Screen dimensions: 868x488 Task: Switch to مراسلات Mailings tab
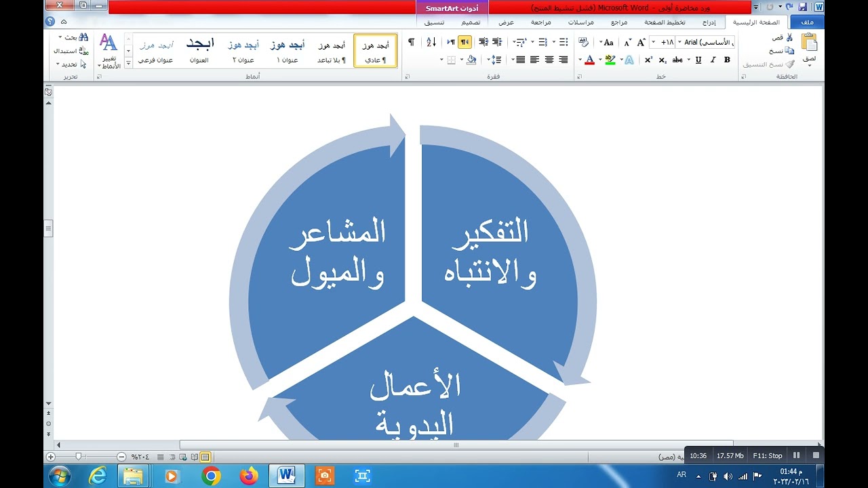point(581,22)
